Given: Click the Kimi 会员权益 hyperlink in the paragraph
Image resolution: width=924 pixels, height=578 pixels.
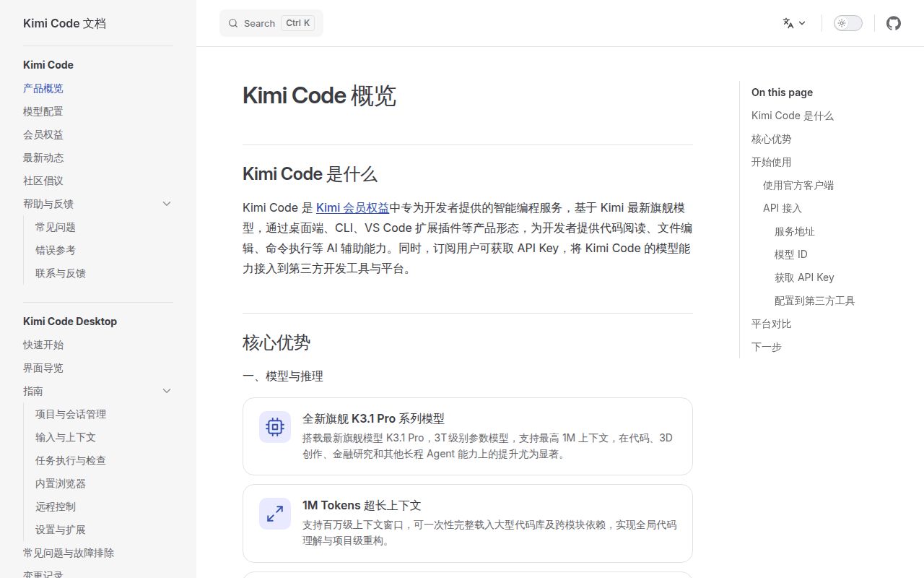Looking at the screenshot, I should tap(352, 208).
